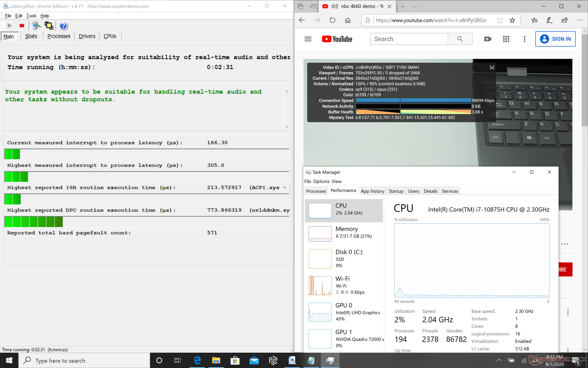Click the browser home icon
Viewport: 588px width, 368px height.
(x=348, y=20)
